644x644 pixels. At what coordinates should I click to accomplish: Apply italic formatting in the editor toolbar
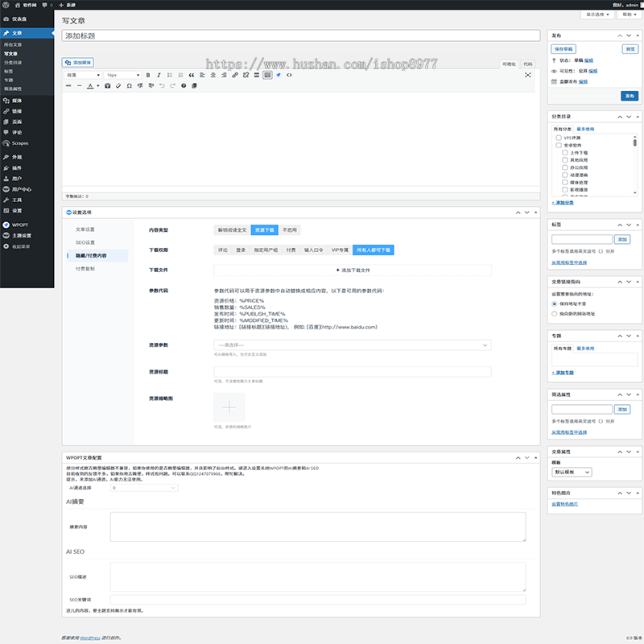click(x=159, y=75)
